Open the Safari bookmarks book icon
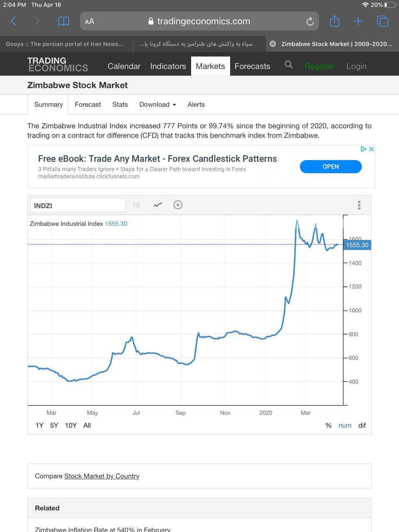This screenshot has height=532, width=399. [x=64, y=21]
